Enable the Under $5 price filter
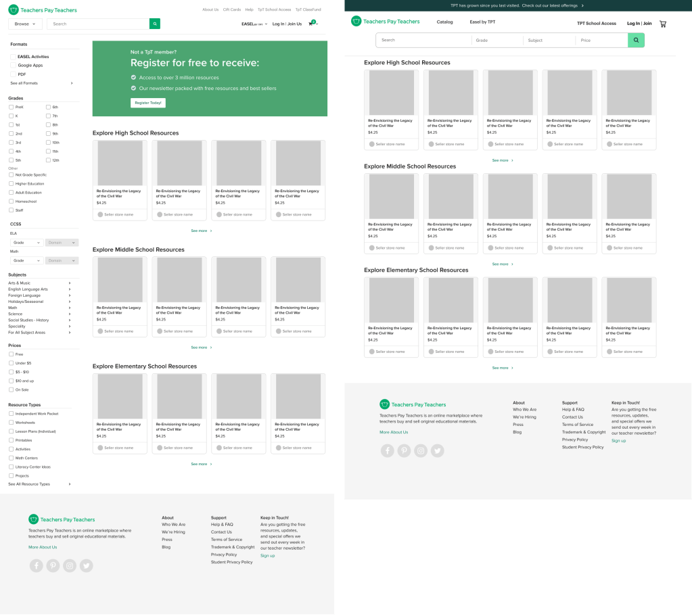 pos(11,363)
